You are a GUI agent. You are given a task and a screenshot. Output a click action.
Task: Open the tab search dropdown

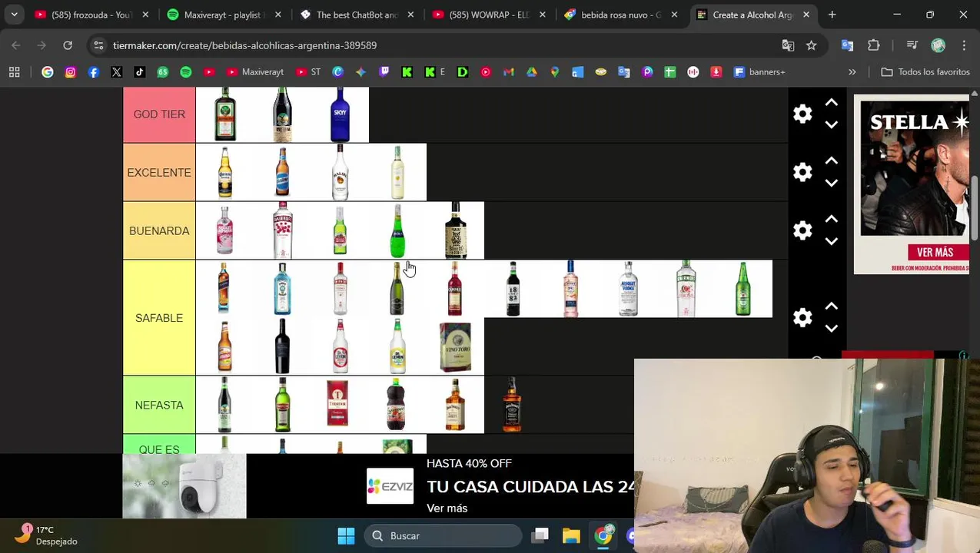click(x=14, y=15)
